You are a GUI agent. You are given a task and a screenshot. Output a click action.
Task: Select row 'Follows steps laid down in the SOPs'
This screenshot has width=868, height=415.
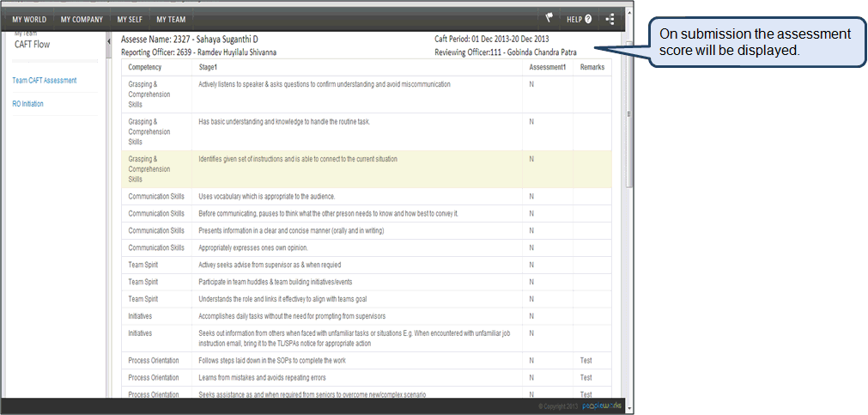367,361
